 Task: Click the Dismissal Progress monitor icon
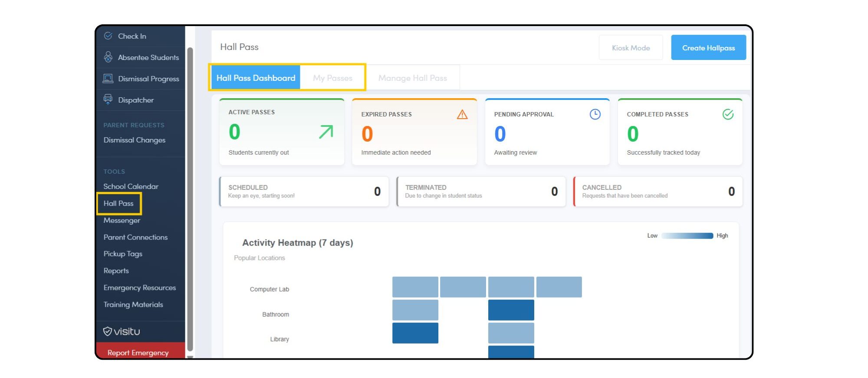point(108,79)
